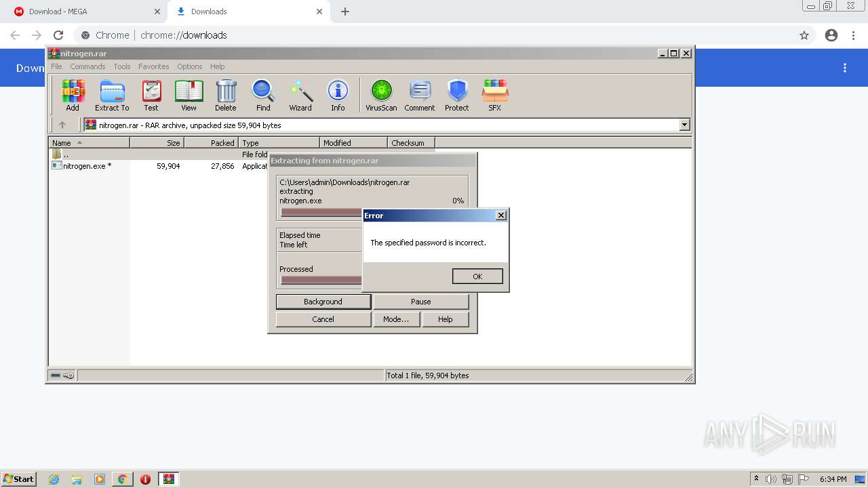Select the 59,904 size cell

(x=168, y=166)
